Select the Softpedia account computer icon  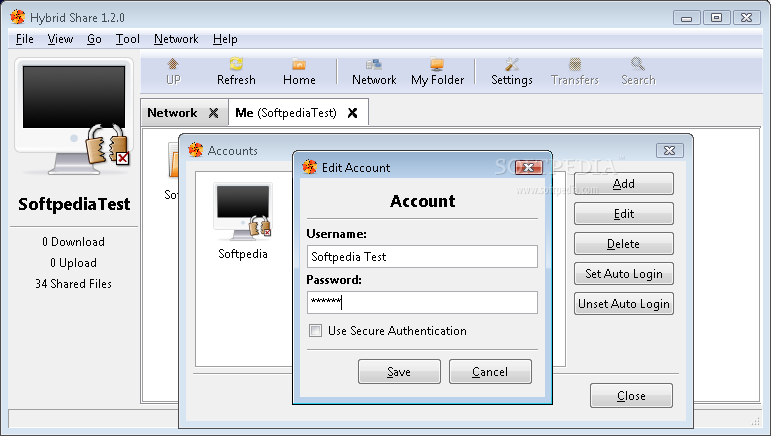[x=242, y=211]
